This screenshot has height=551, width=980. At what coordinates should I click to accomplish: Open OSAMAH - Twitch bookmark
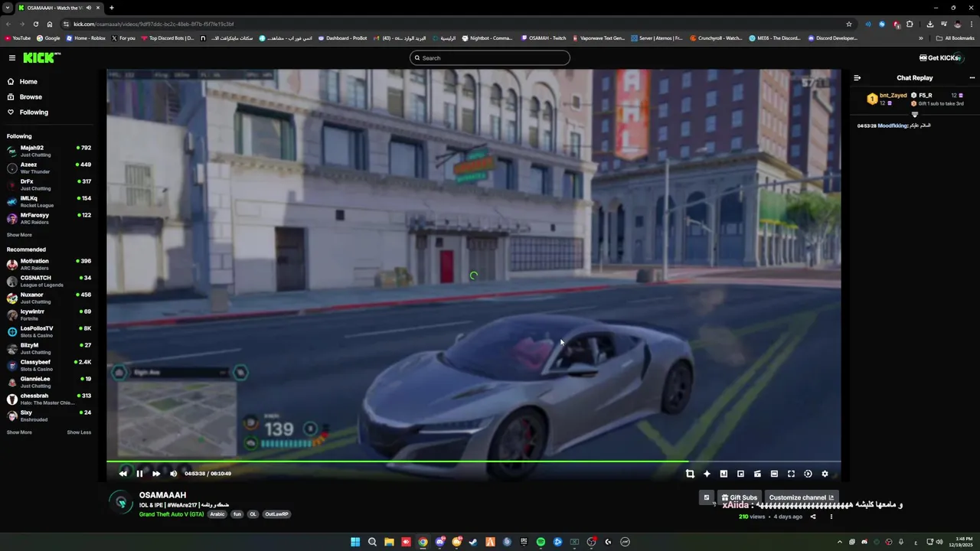click(x=544, y=38)
